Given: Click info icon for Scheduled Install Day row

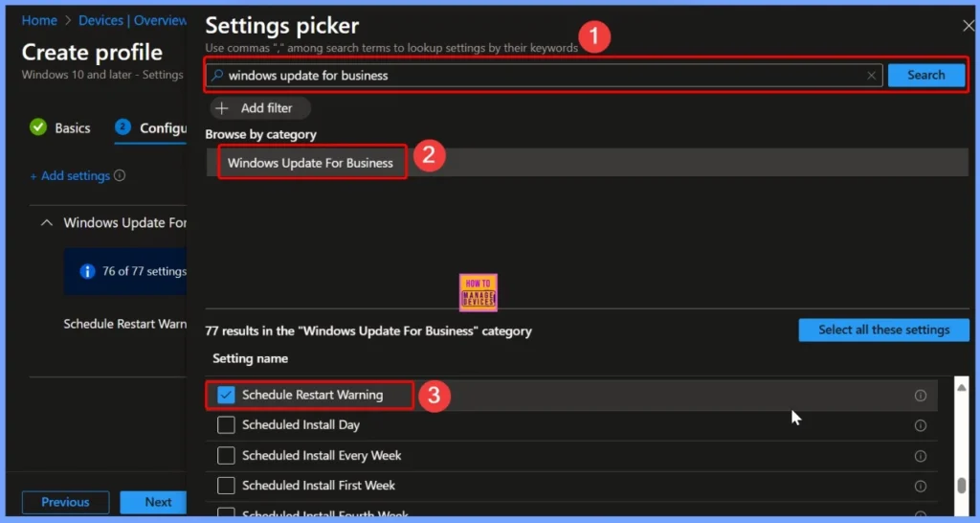Looking at the screenshot, I should pos(920,425).
